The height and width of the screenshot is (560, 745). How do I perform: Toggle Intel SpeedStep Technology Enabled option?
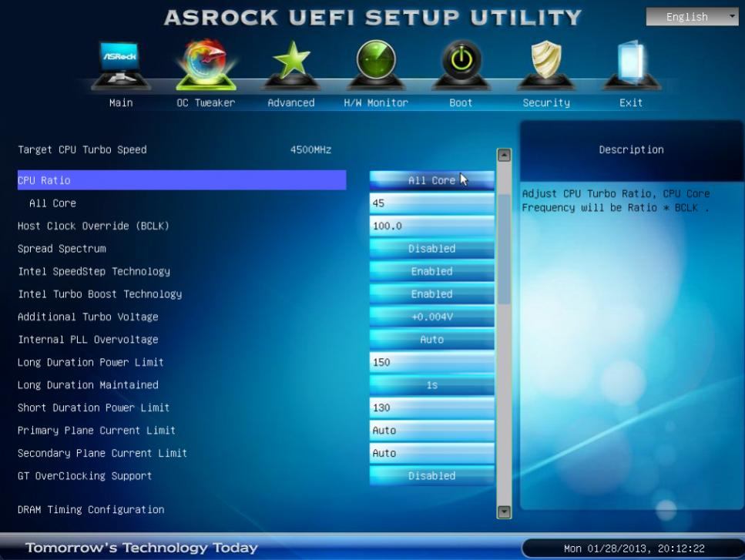click(432, 271)
